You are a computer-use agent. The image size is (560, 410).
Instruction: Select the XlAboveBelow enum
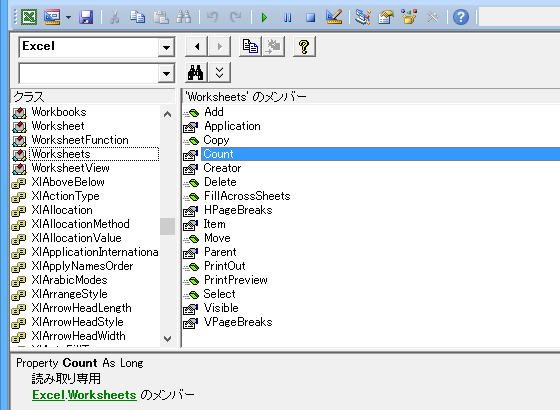[68, 182]
